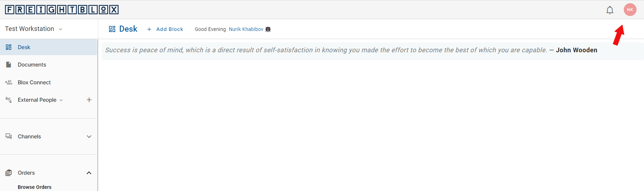644x191 pixels.
Task: Click the External People icon
Action: [9, 100]
